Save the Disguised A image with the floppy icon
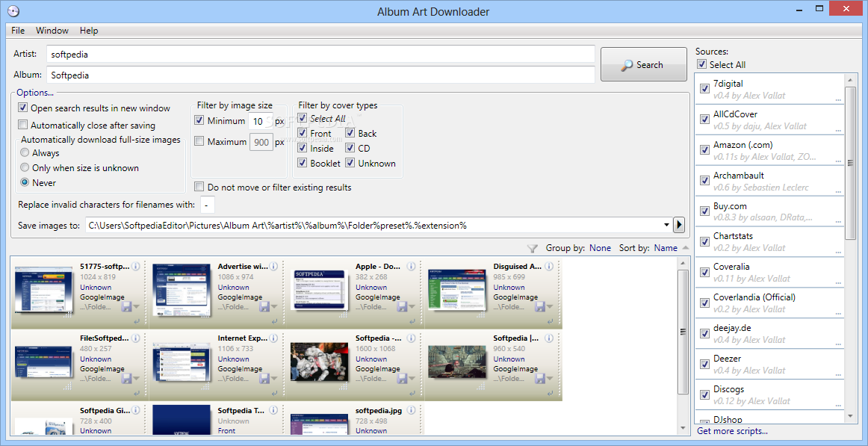Screen dimensions: 868x446 (539, 306)
